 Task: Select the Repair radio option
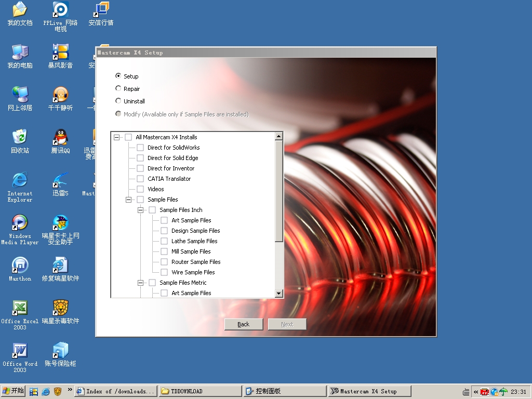118,88
